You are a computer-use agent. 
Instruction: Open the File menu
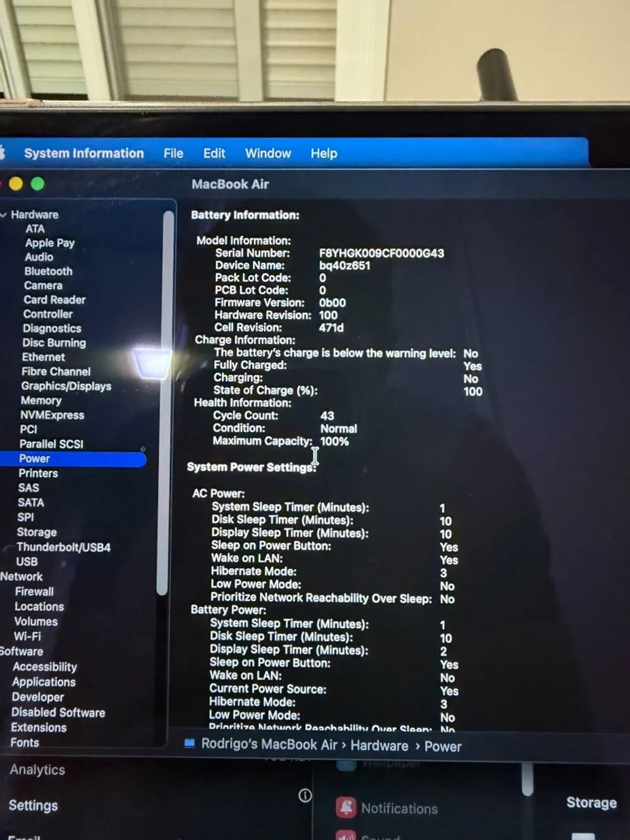(173, 154)
